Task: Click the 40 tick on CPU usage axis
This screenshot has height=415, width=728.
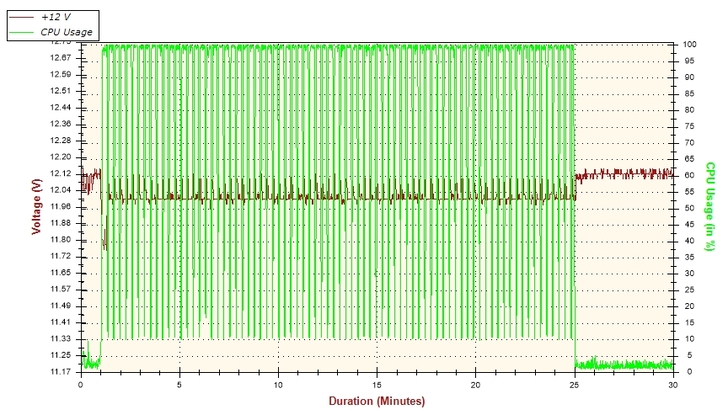Action: (689, 241)
